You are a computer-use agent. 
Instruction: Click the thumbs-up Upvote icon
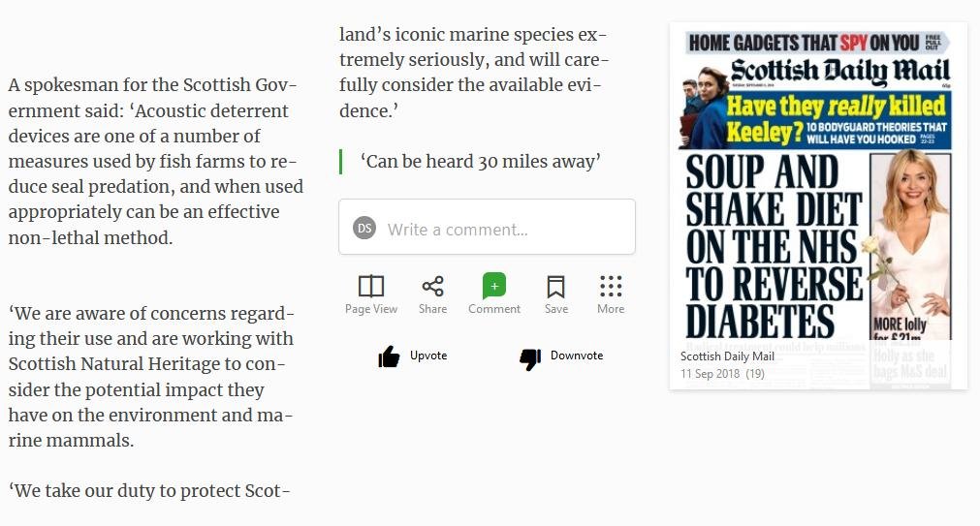click(x=389, y=356)
